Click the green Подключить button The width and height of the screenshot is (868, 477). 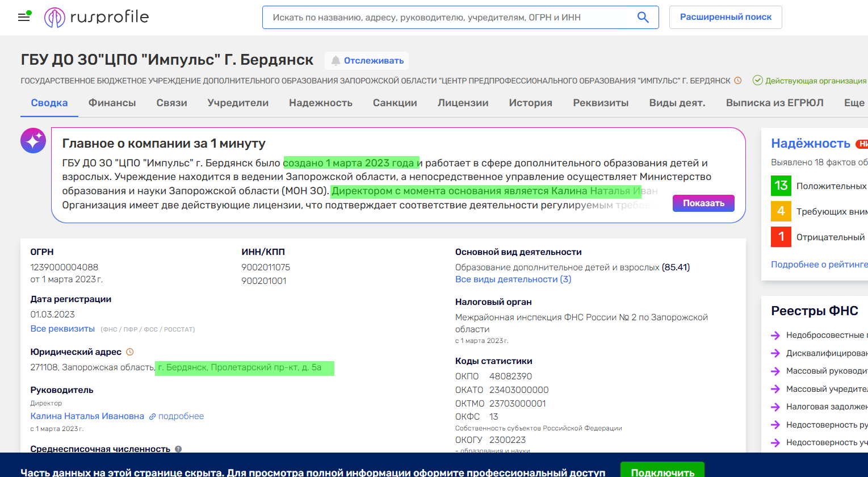click(662, 472)
